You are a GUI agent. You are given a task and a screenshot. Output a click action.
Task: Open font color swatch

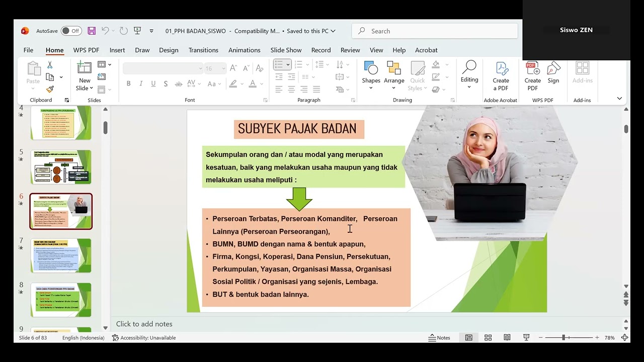[253, 83]
